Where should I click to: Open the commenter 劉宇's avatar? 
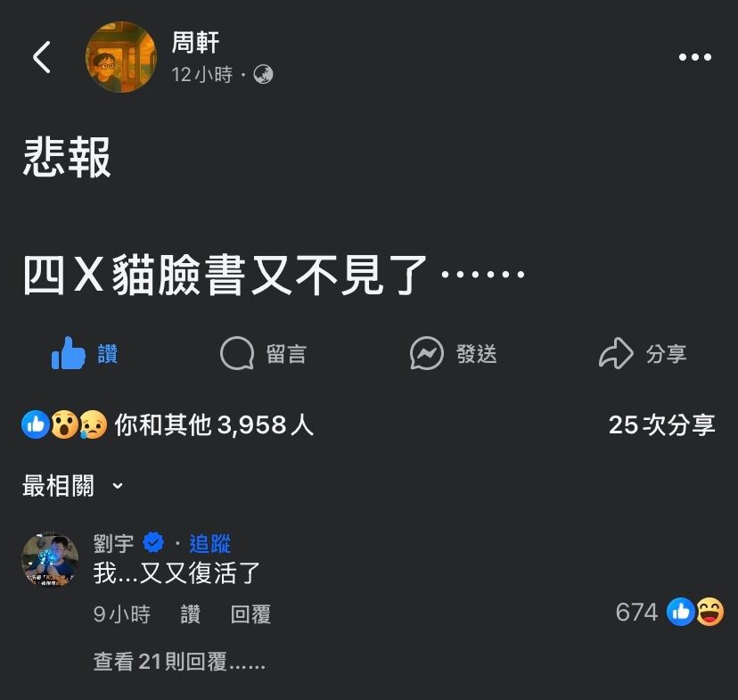(x=50, y=560)
